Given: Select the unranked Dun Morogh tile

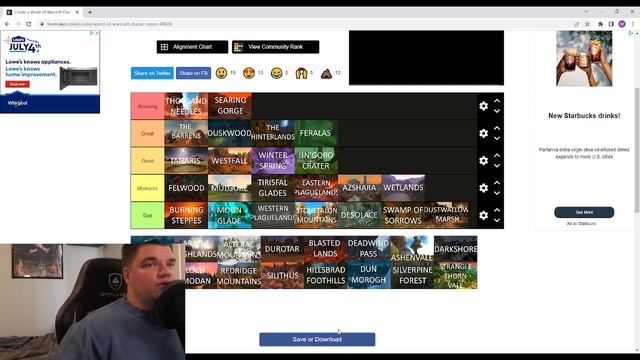Looking at the screenshot, I should [369, 276].
